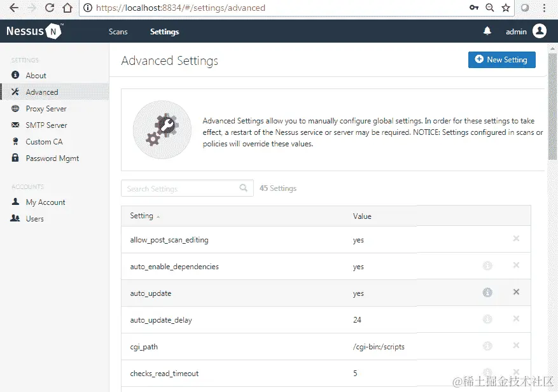Click the New Setting button
This screenshot has height=392, width=558.
click(502, 60)
